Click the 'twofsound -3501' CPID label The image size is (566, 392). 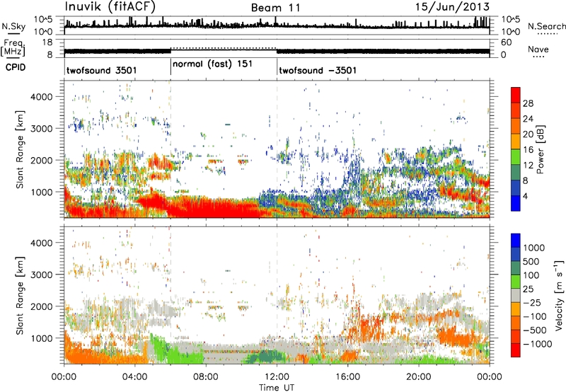318,70
